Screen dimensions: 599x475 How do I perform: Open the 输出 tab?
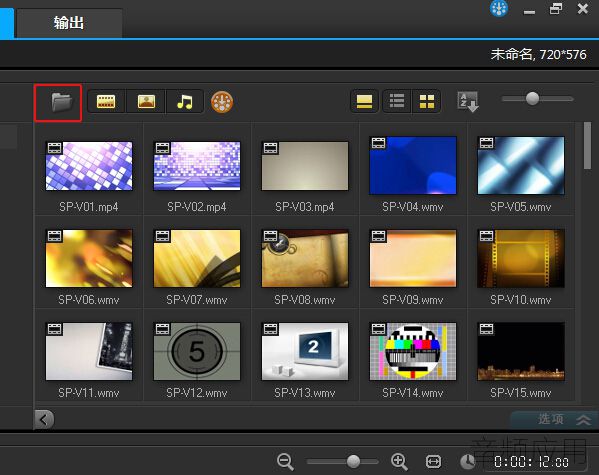click(69, 23)
